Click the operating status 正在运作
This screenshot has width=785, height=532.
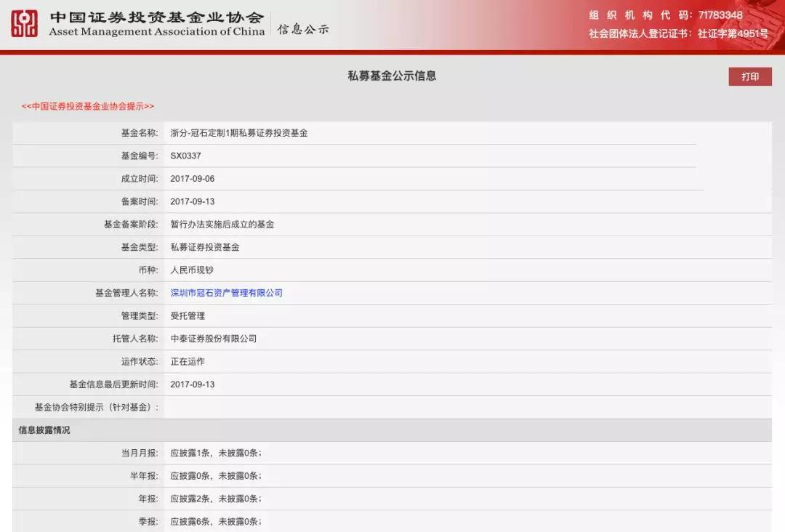click(x=188, y=361)
